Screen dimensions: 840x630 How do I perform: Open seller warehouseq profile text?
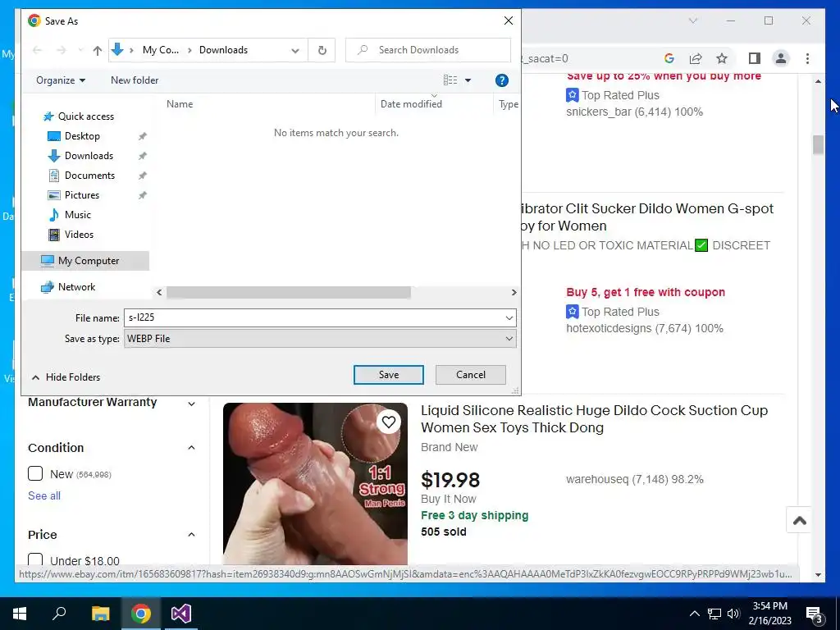click(634, 479)
